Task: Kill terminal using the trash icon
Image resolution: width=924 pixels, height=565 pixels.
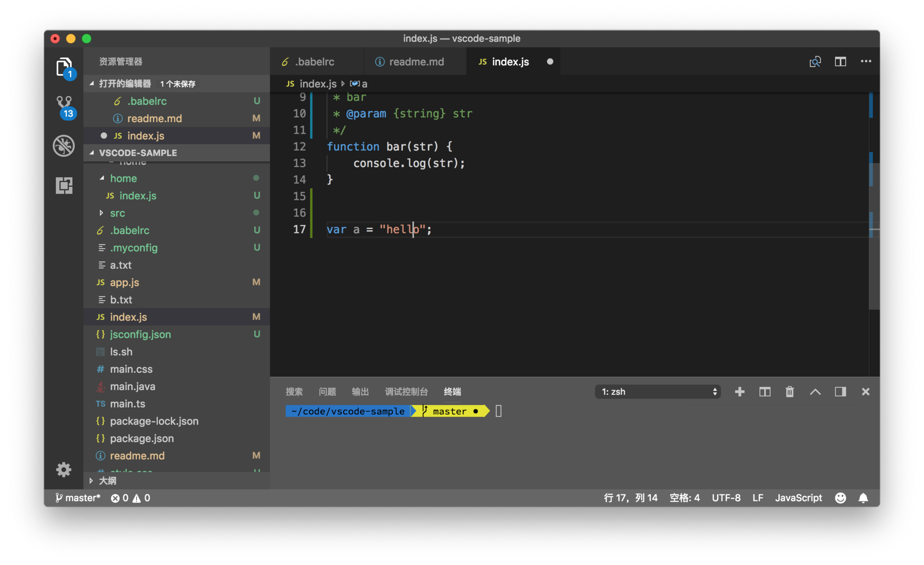Action: [790, 392]
